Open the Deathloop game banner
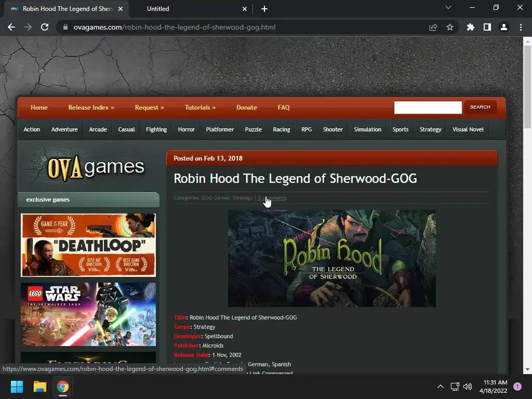The image size is (532, 399). [88, 245]
